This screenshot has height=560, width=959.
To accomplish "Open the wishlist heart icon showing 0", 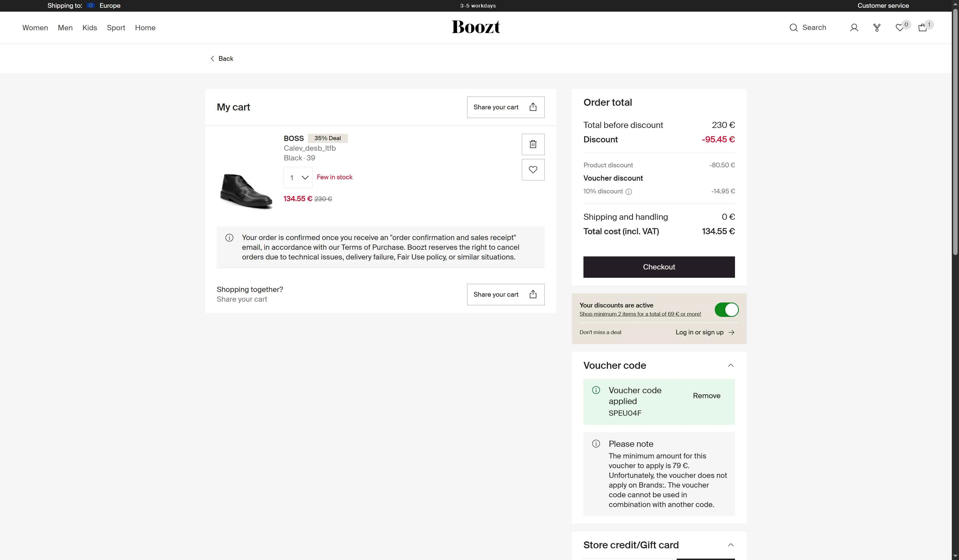I will (x=899, y=27).
